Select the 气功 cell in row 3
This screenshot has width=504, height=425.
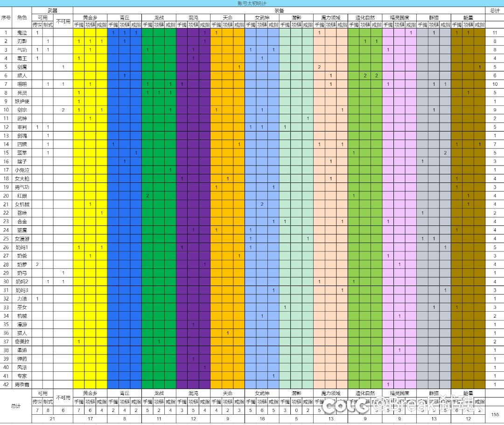click(x=22, y=50)
